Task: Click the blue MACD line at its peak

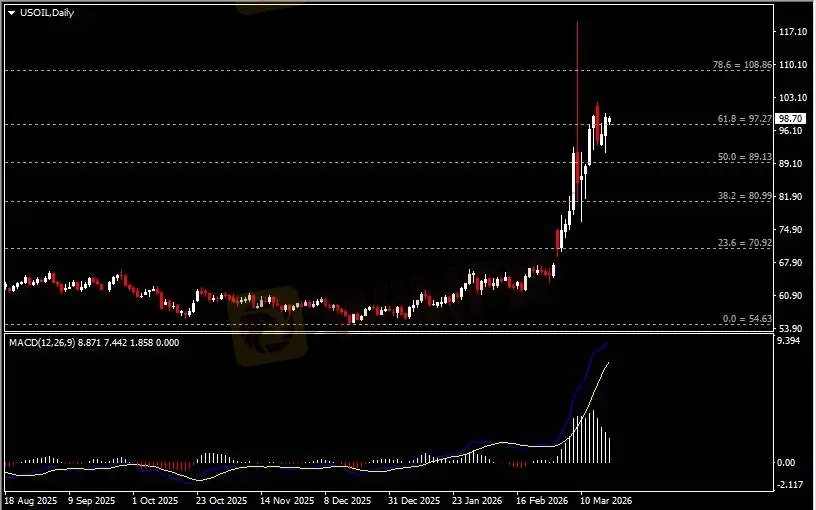Action: 605,344
